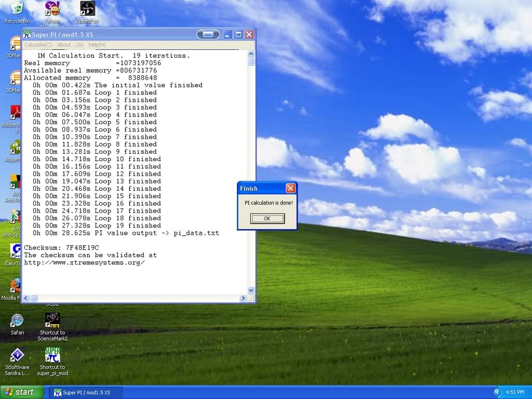The image size is (532, 399).
Task: Select the Shortcut to ScienceMark2 icon
Action: pos(52,327)
